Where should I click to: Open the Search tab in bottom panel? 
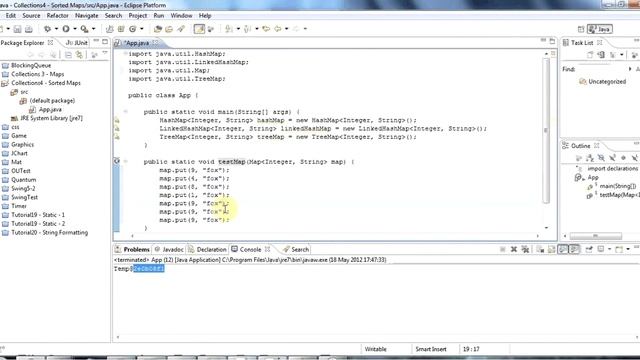[296, 249]
